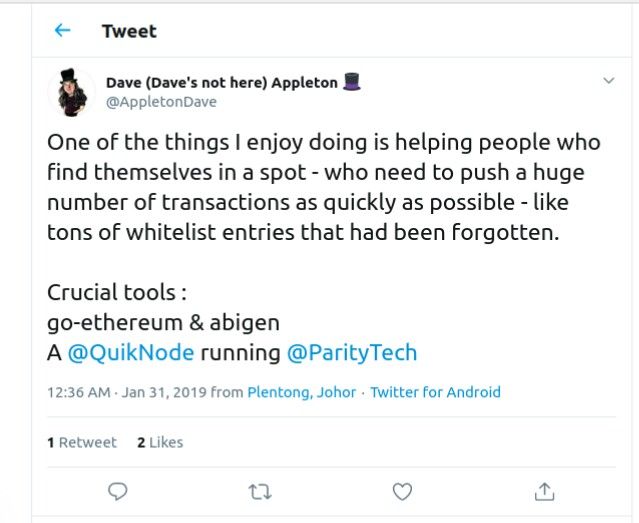
Task: Click the retweet arrows icon
Action: 260,492
